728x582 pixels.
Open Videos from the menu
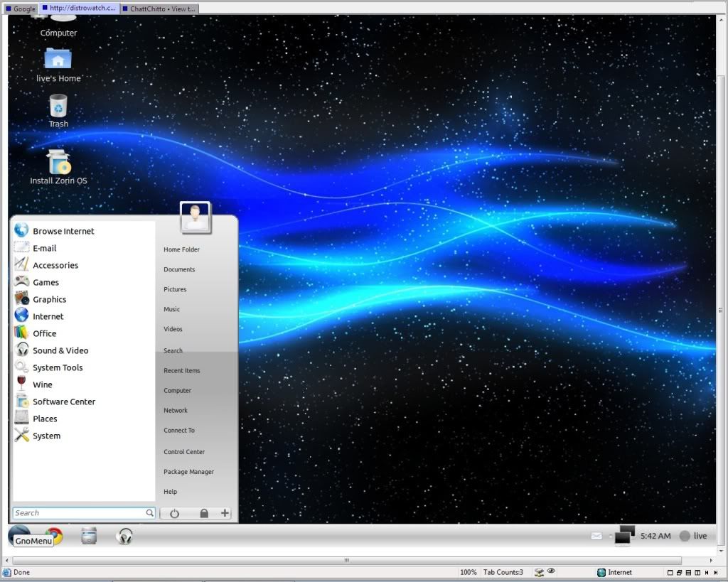pos(173,329)
